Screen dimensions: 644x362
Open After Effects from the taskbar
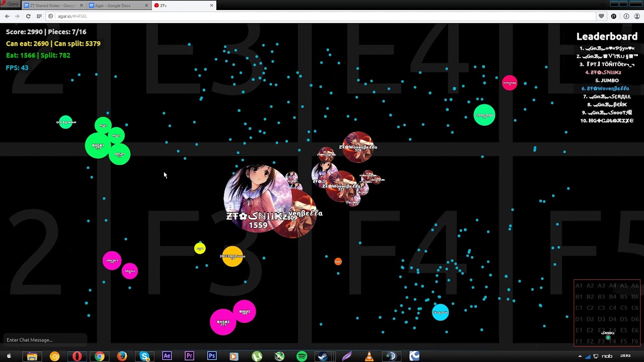pos(167,356)
